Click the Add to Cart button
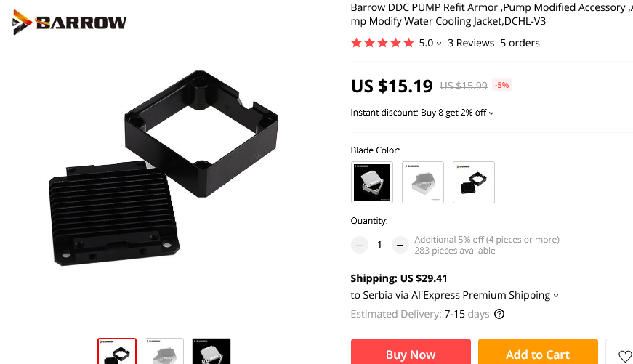Viewport: 633px width, 364px height. (x=538, y=352)
